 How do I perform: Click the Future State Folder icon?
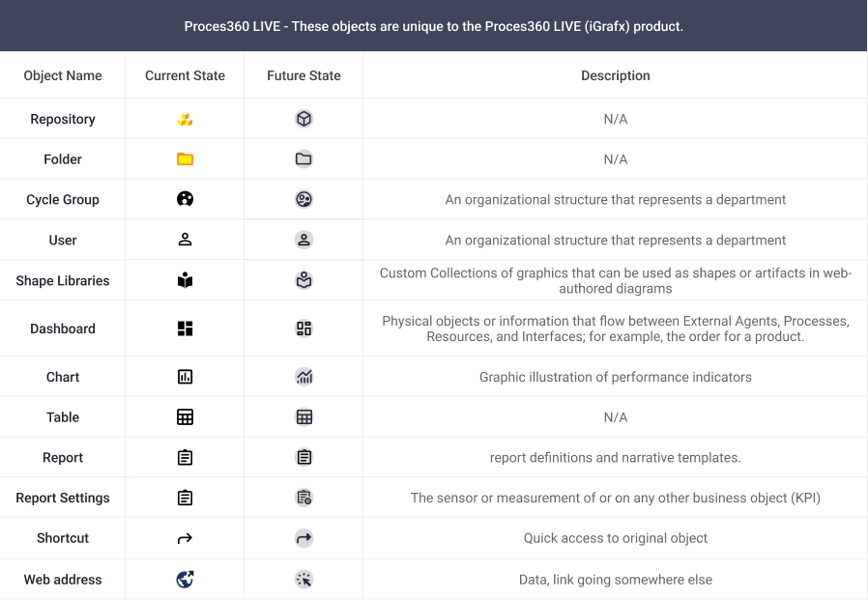pyautogui.click(x=304, y=159)
